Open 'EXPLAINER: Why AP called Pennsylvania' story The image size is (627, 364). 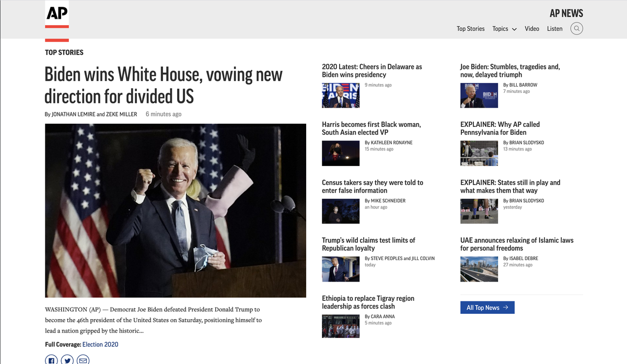click(500, 128)
